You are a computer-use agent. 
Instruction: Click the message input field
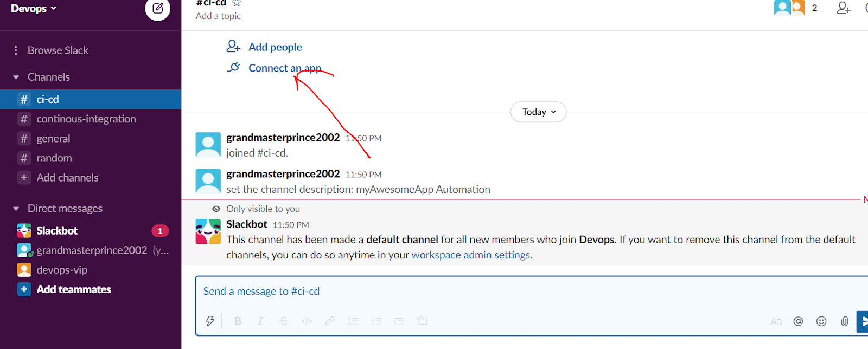tap(532, 292)
